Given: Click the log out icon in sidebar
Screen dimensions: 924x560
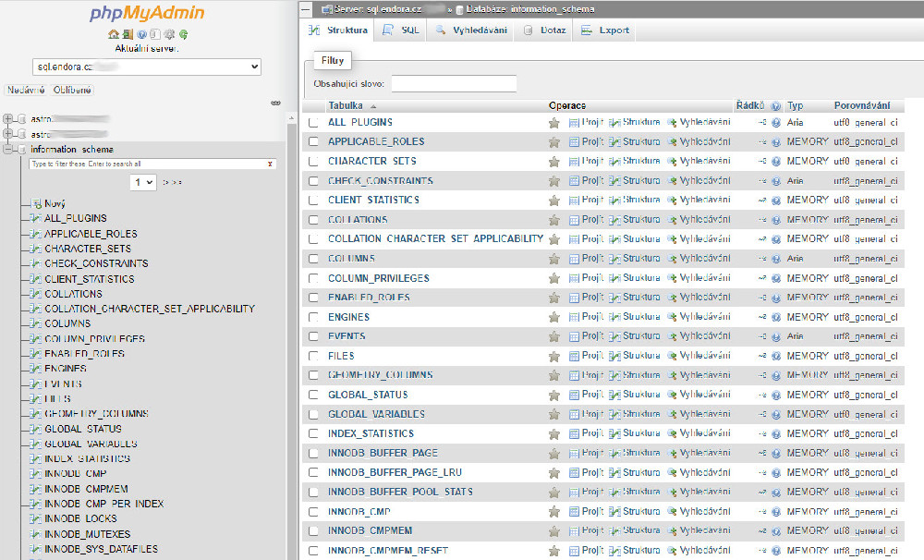Looking at the screenshot, I should [127, 34].
